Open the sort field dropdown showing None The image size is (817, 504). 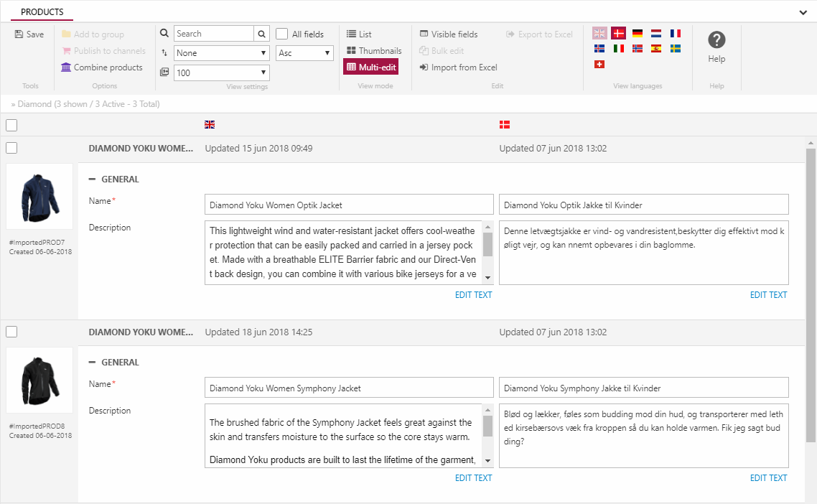(x=221, y=53)
